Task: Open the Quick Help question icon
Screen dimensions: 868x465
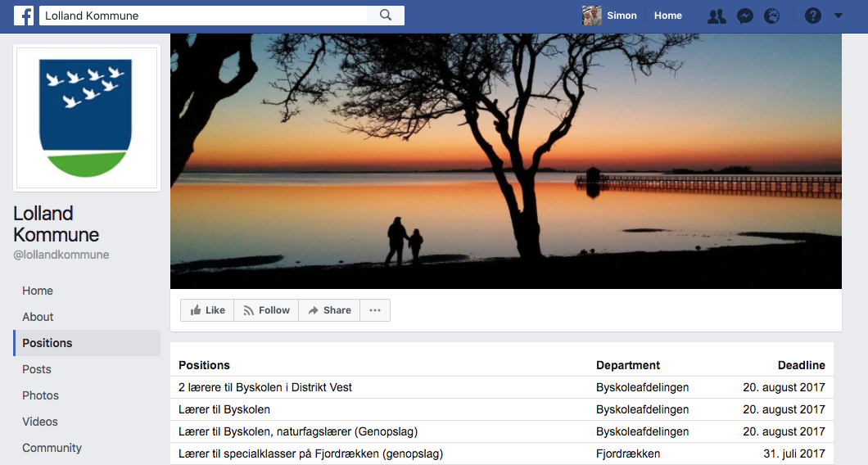Action: [812, 16]
